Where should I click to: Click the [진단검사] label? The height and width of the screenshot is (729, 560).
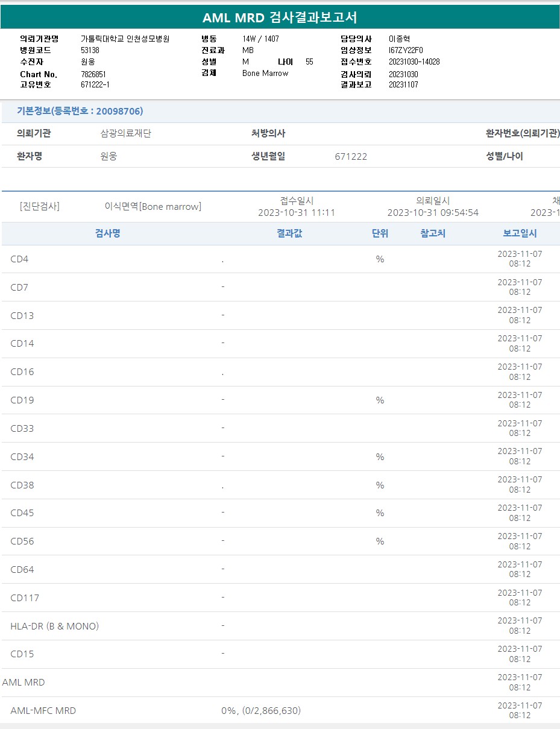tap(39, 206)
